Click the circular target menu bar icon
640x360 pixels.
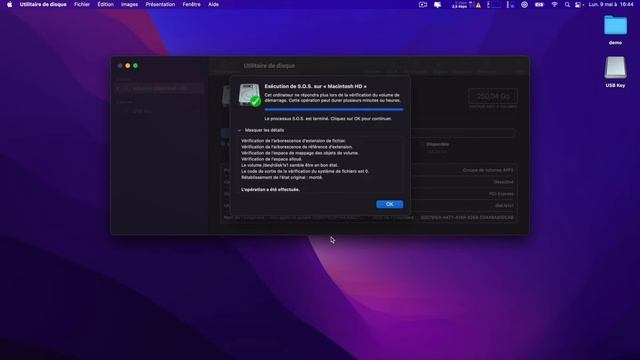[524, 4]
